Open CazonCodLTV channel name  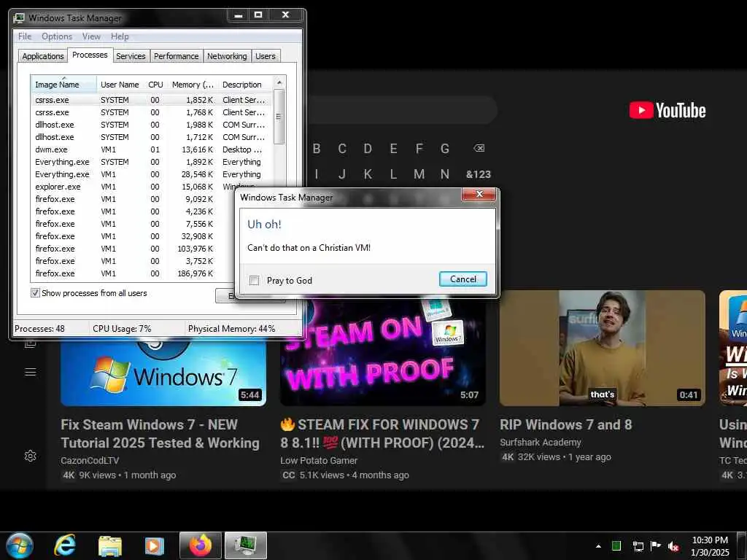point(90,461)
